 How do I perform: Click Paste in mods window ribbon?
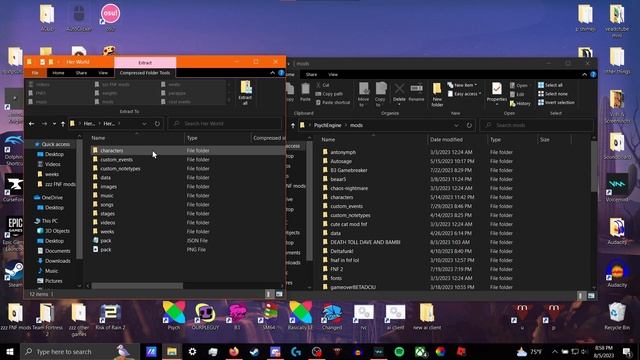point(305,92)
